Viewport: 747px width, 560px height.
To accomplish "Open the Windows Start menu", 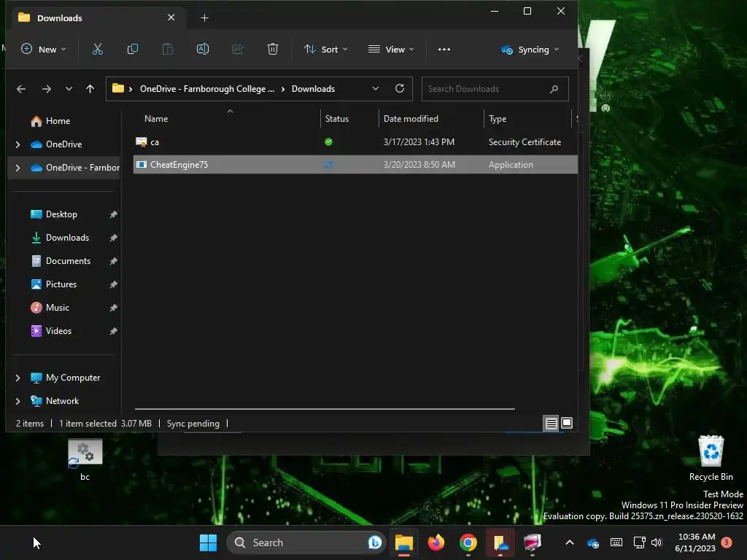I will tap(208, 542).
